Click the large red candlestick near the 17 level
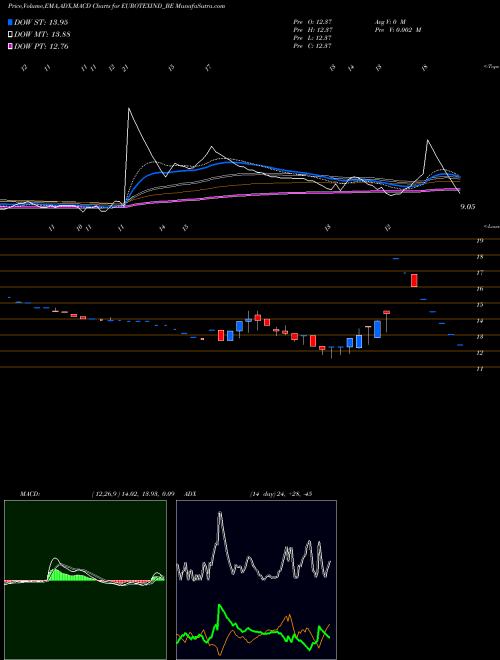This screenshot has height=660, width=500. tap(414, 280)
